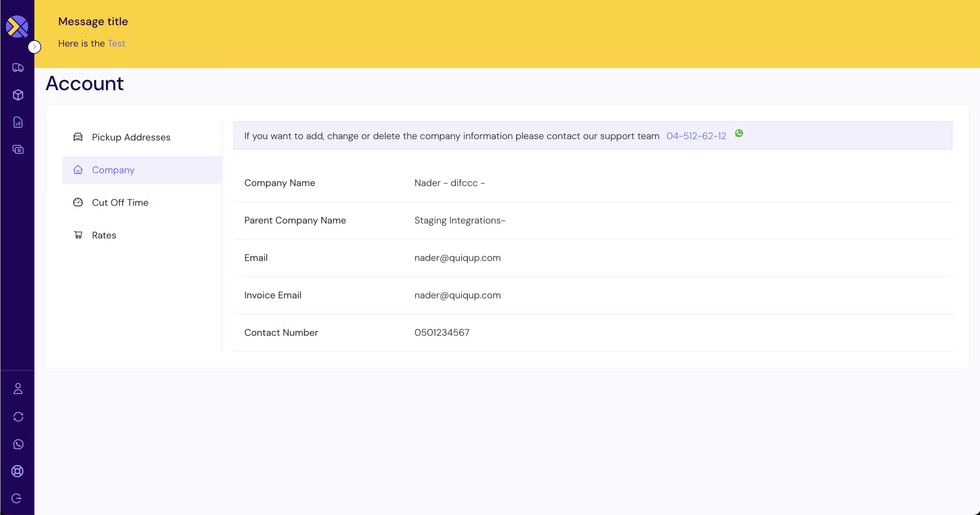Select the Pickup Addresses tab
980x515 pixels.
tap(131, 137)
